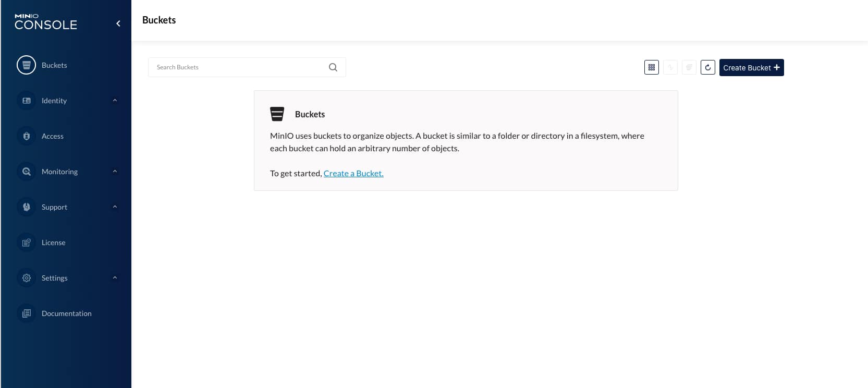Follow the 'Create a Bucket.' link
This screenshot has width=868, height=388.
point(353,174)
